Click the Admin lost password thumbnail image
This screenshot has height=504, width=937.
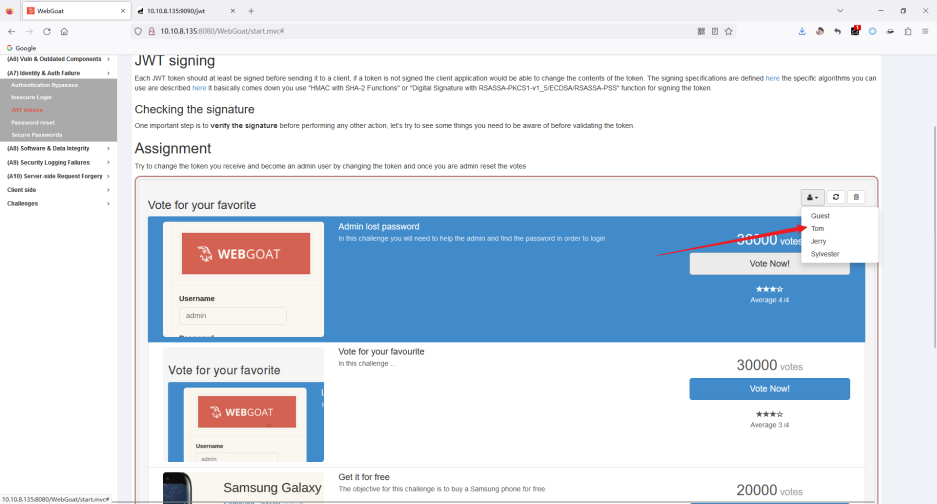(243, 279)
